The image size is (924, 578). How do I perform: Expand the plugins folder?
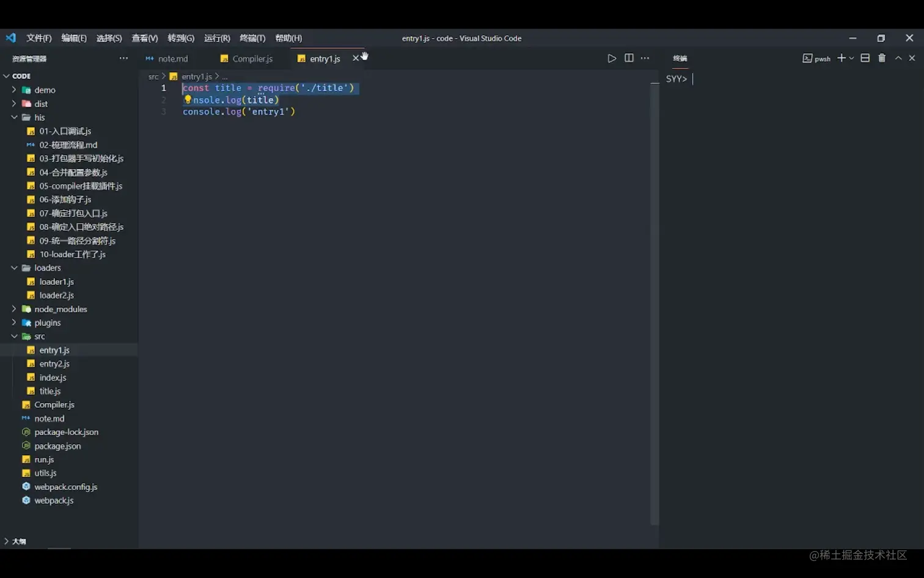click(14, 322)
